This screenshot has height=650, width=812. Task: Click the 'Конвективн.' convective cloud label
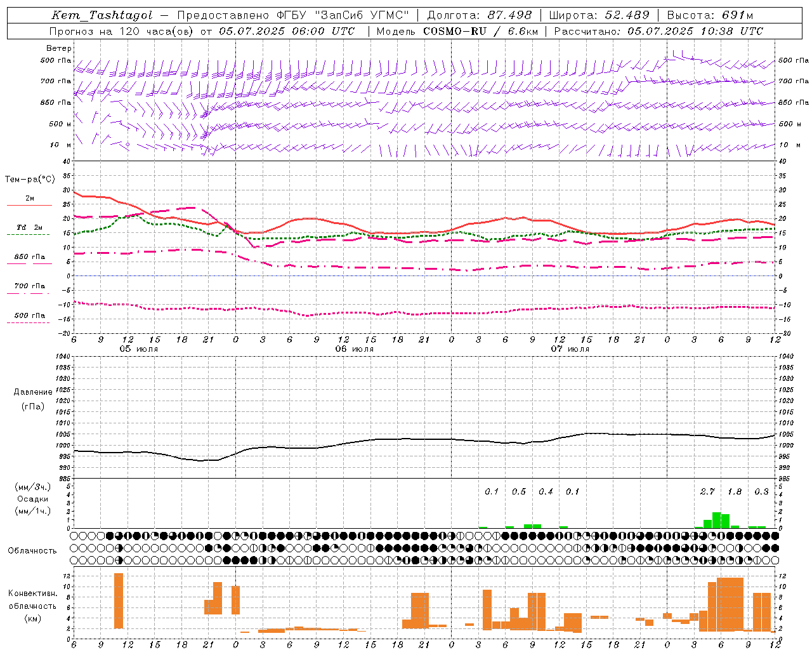coord(32,594)
